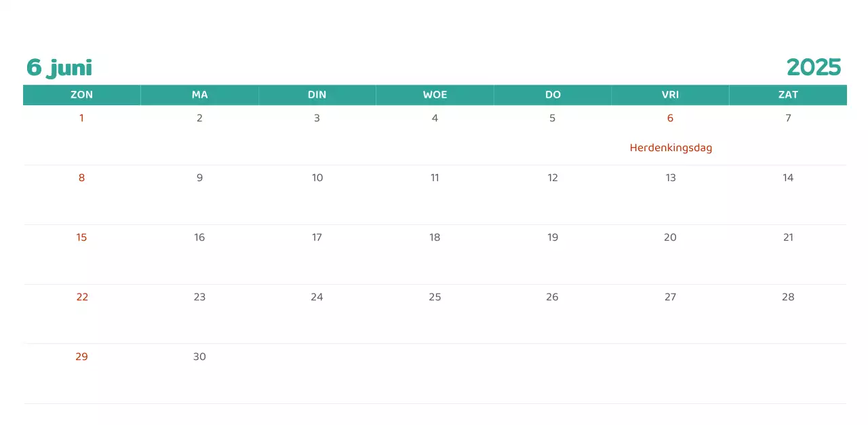Select the DIN column header
868x425 pixels.
click(x=317, y=95)
